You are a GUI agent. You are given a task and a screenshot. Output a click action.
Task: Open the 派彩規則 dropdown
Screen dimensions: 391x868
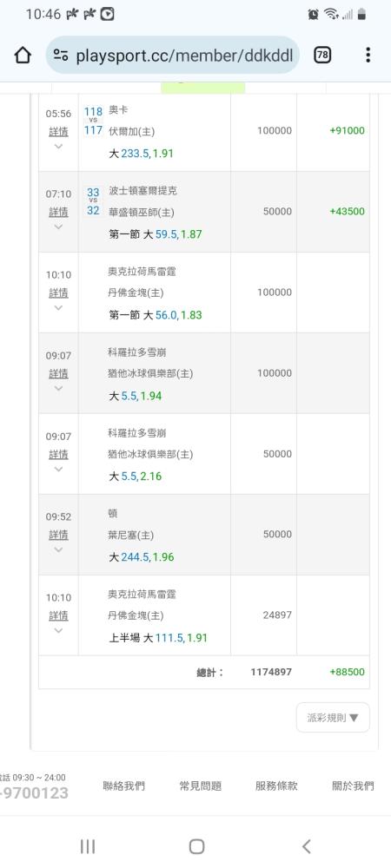coord(333,718)
